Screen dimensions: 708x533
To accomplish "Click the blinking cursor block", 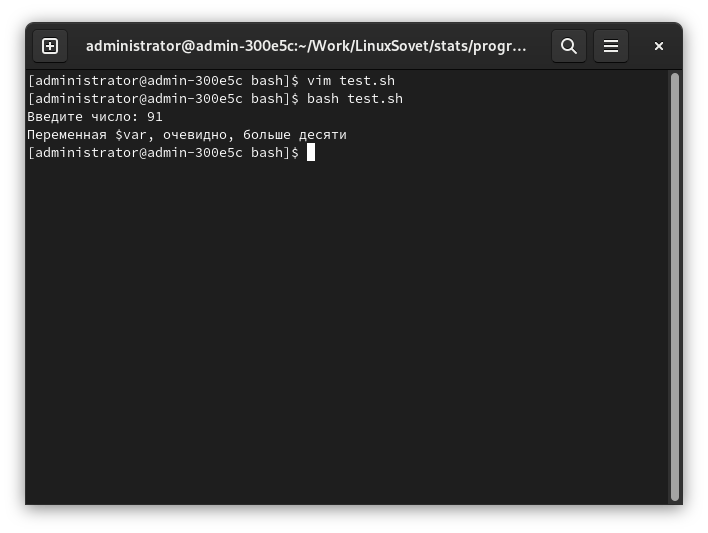I will (311, 152).
